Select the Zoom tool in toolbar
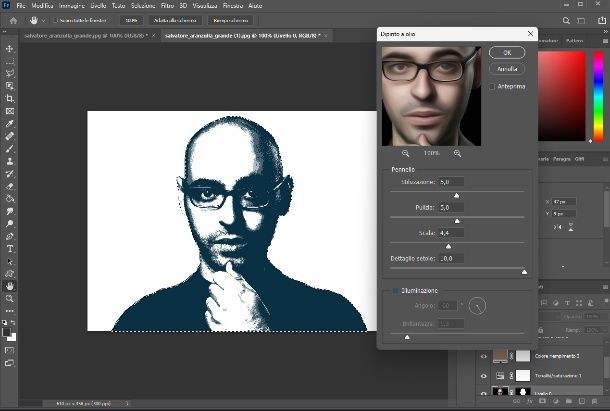This screenshot has width=610, height=411. point(10,298)
